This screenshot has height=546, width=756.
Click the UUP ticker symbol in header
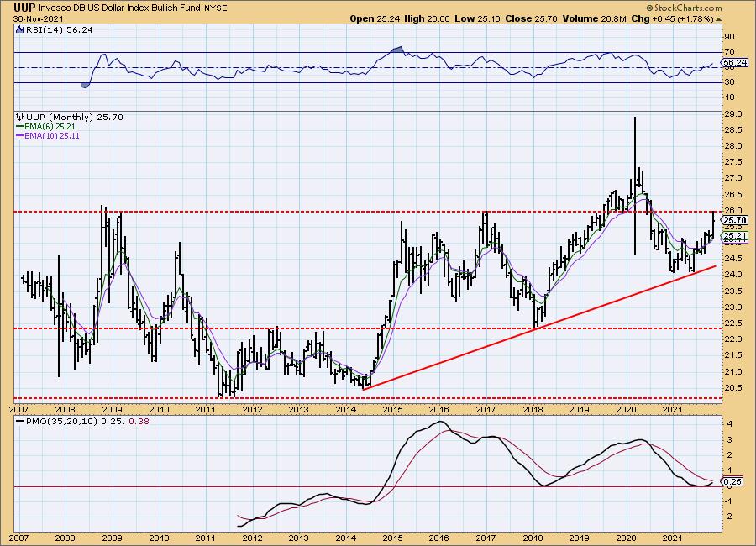pyautogui.click(x=24, y=8)
